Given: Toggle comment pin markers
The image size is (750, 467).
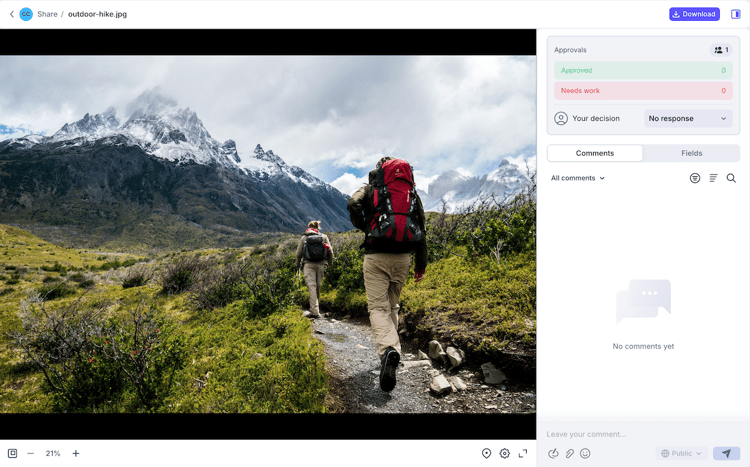Looking at the screenshot, I should click(486, 453).
